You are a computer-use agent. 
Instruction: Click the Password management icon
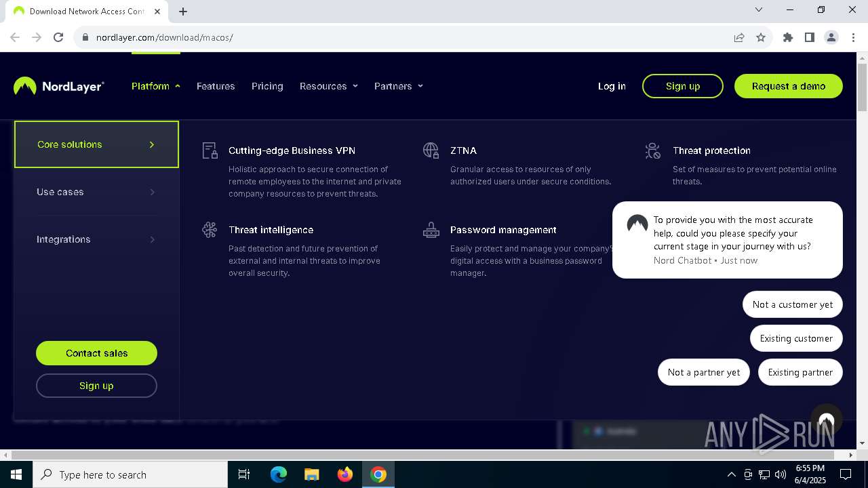click(431, 230)
